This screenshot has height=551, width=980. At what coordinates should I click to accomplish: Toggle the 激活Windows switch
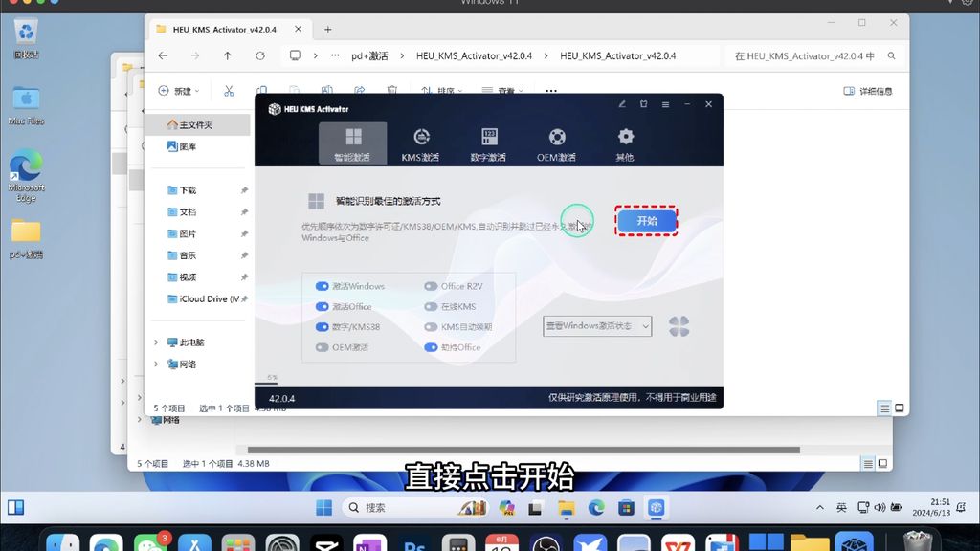pyautogui.click(x=322, y=286)
